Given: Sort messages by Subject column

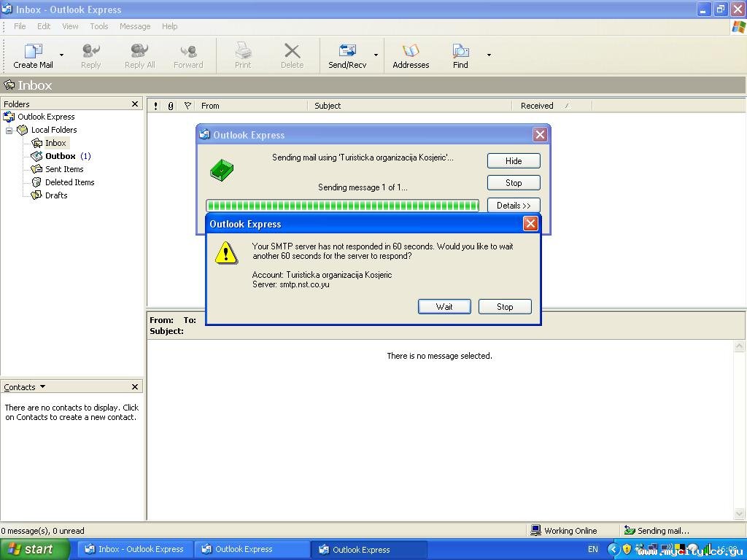Looking at the screenshot, I should 410,106.
